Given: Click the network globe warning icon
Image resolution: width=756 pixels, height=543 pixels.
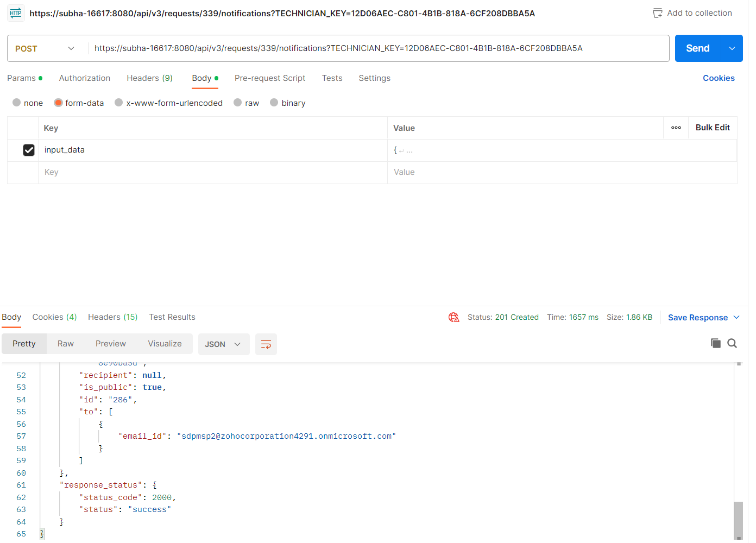Looking at the screenshot, I should click(453, 317).
